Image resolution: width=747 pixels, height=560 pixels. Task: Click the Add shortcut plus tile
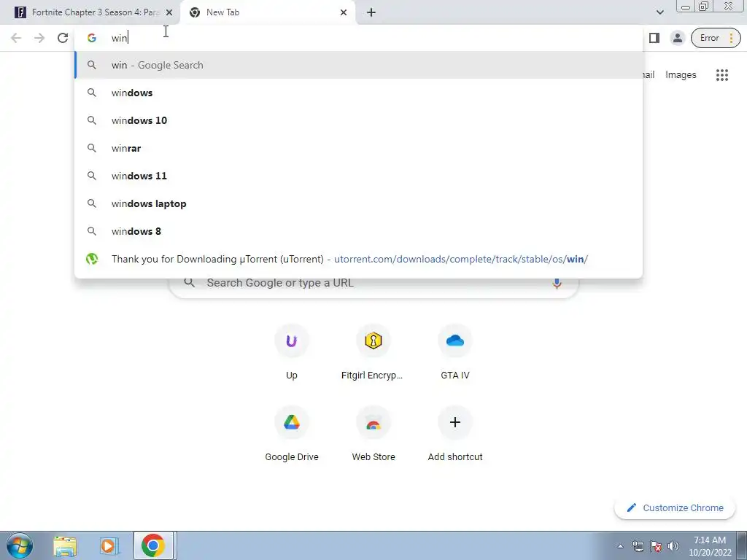pyautogui.click(x=455, y=435)
